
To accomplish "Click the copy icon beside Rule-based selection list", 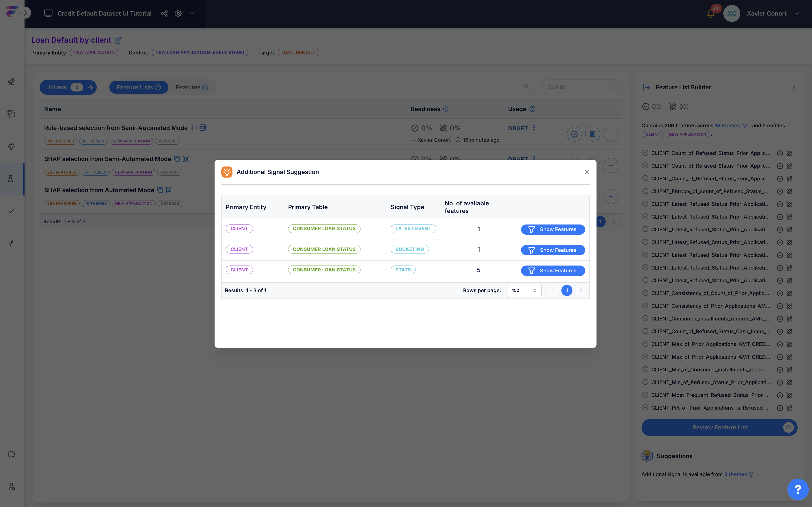I will coord(193,127).
